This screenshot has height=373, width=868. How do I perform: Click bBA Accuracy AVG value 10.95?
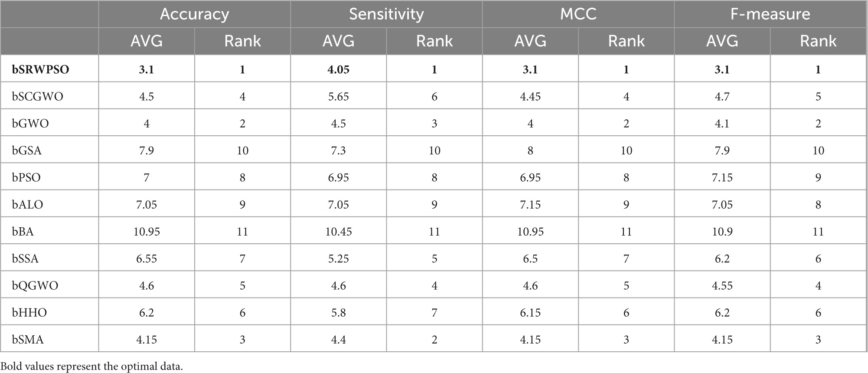[147, 232]
